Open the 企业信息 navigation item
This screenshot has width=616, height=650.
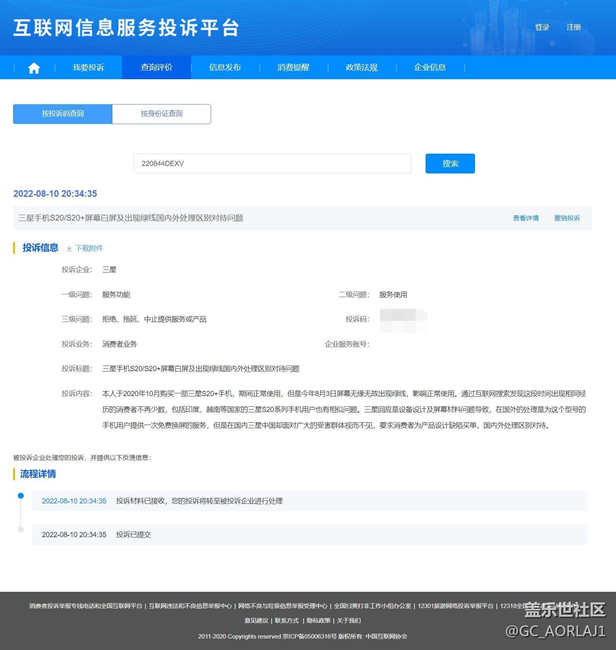click(430, 68)
